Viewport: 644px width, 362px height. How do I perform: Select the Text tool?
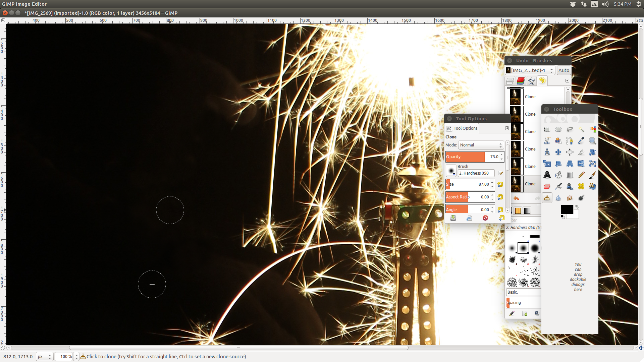click(x=547, y=175)
